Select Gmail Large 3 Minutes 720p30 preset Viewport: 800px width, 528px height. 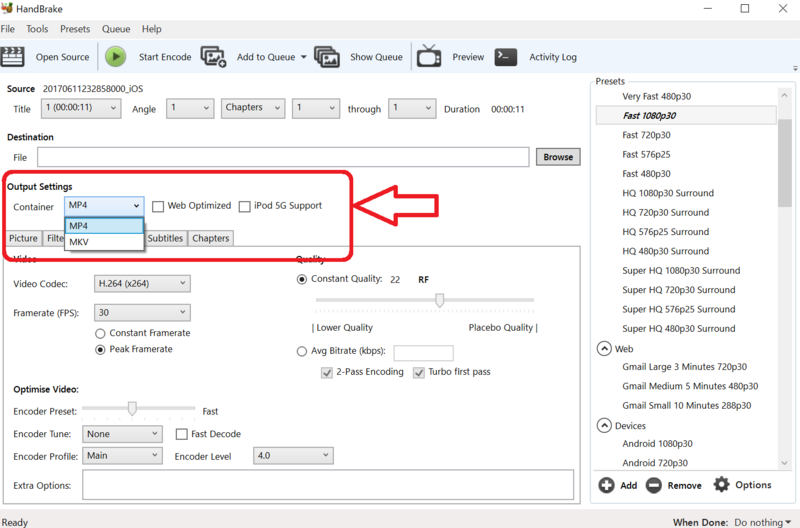[684, 367]
